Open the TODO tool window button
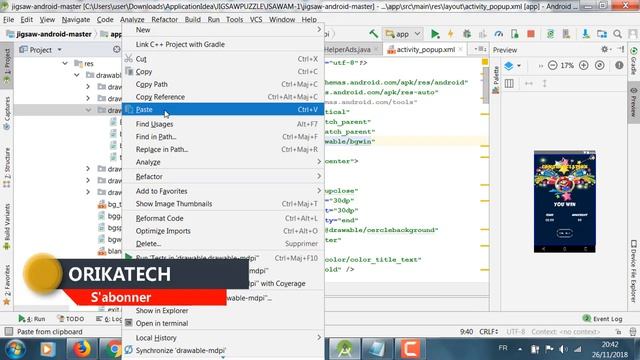This screenshot has height=360, width=640. pyautogui.click(x=71, y=319)
